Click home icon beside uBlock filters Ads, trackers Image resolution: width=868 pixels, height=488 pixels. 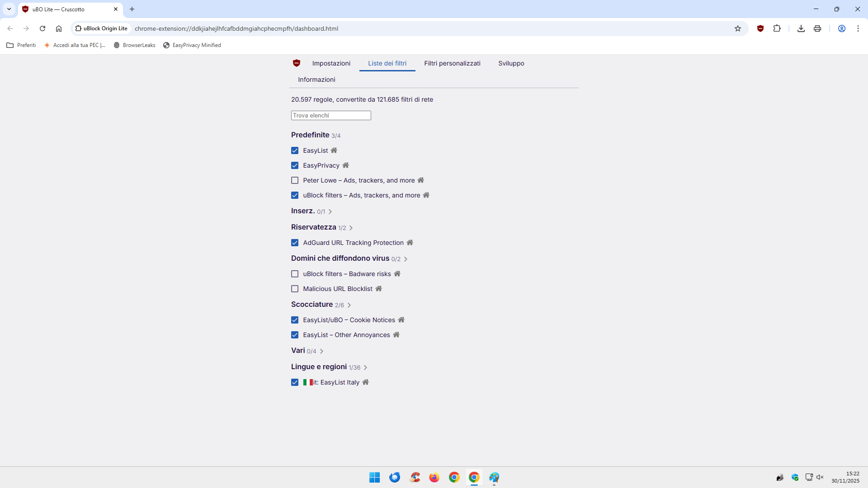[x=426, y=195]
